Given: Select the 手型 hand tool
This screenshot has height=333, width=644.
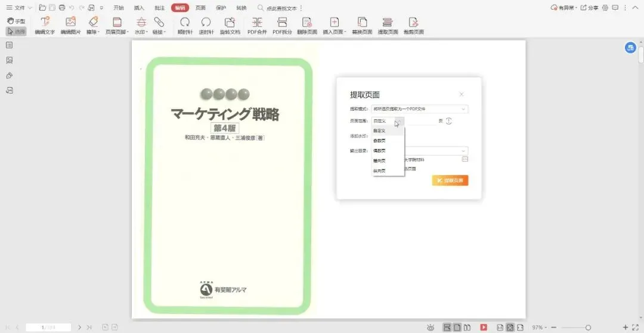Looking at the screenshot, I should click(x=16, y=21).
